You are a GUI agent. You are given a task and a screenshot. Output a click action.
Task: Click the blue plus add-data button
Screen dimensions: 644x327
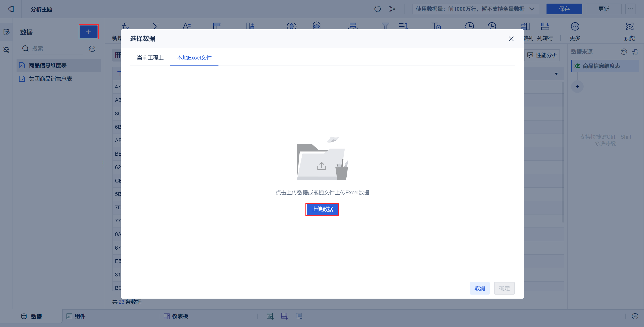click(88, 32)
